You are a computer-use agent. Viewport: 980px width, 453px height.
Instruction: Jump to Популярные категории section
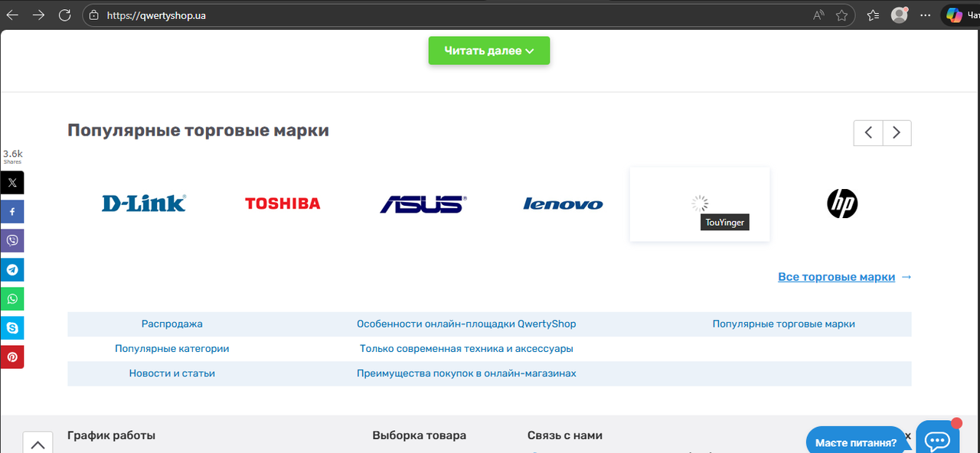pyautogui.click(x=172, y=348)
